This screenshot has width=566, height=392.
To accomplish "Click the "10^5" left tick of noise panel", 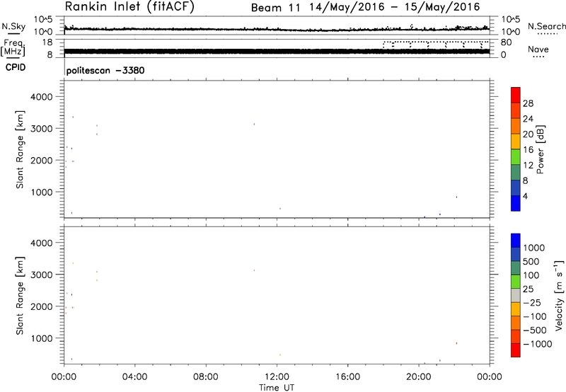I will click(43, 20).
